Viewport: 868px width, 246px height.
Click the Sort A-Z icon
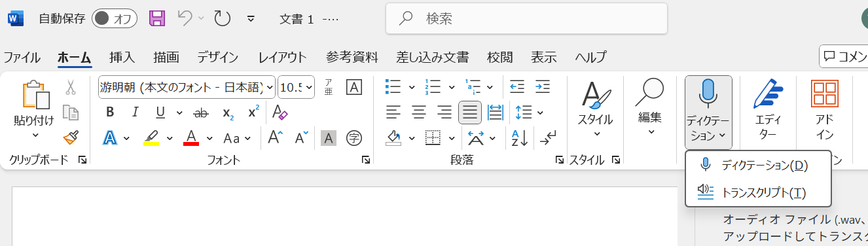pos(520,138)
